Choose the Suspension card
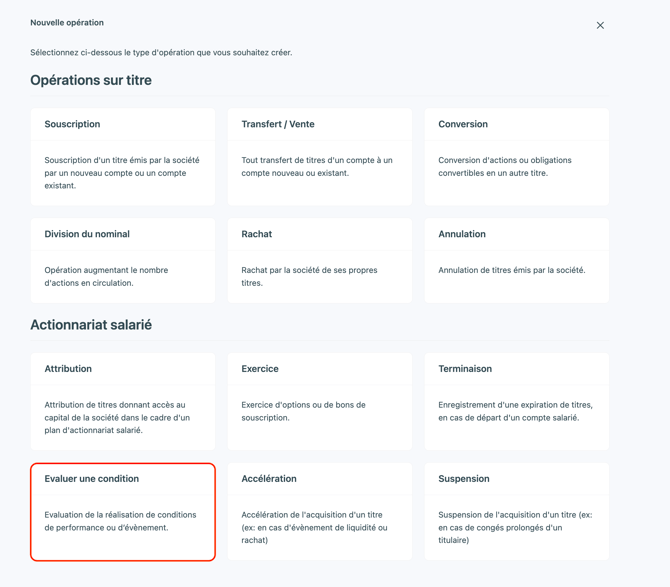Image resolution: width=670 pixels, height=587 pixels. tap(517, 511)
